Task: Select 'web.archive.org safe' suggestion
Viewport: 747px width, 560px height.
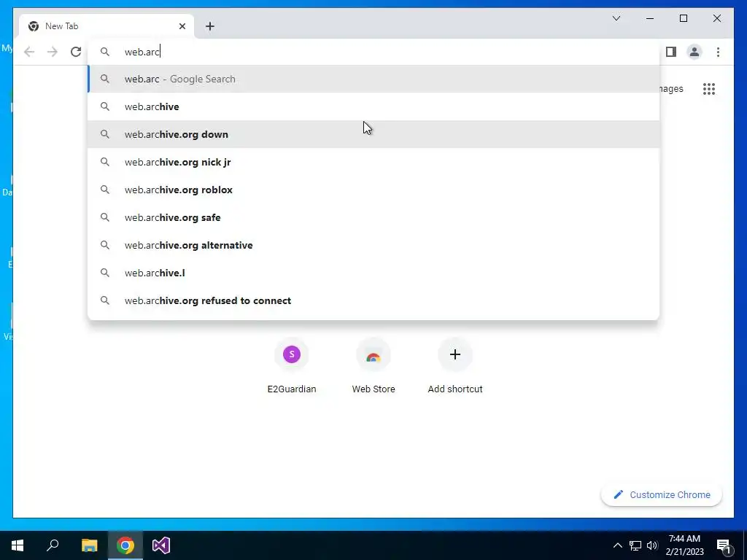Action: (373, 217)
